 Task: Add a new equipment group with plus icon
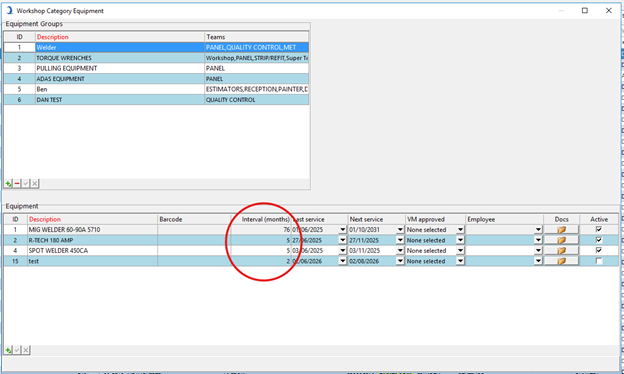coord(8,183)
